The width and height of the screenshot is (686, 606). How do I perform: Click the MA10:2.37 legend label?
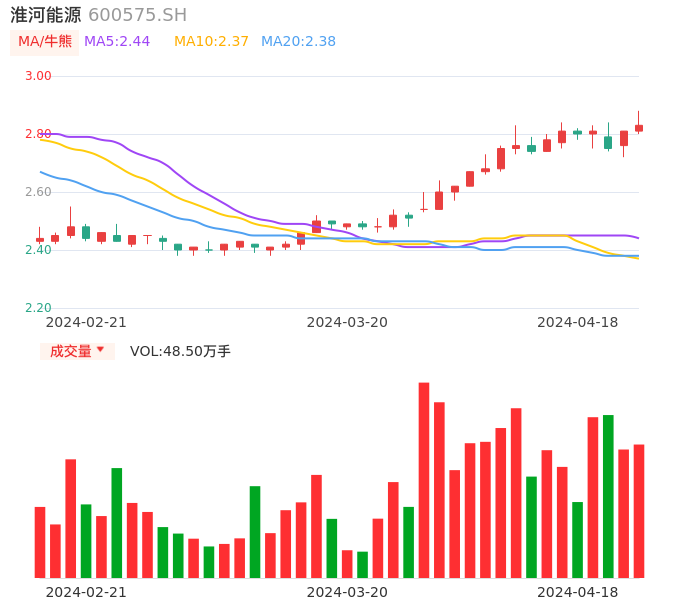tap(211, 42)
